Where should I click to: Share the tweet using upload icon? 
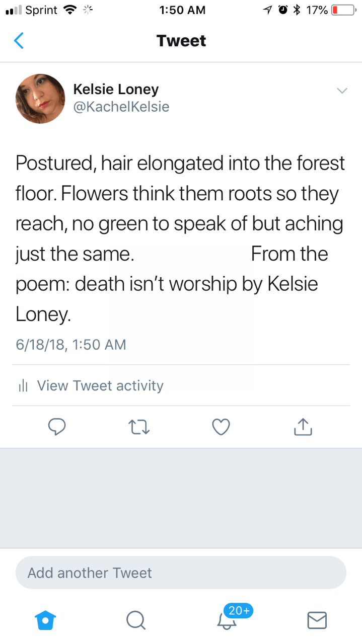[303, 427]
